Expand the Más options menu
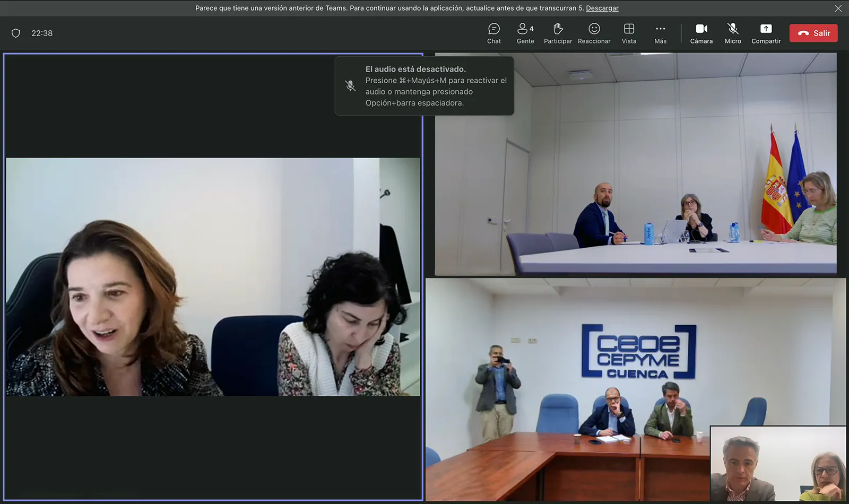 [x=660, y=33]
